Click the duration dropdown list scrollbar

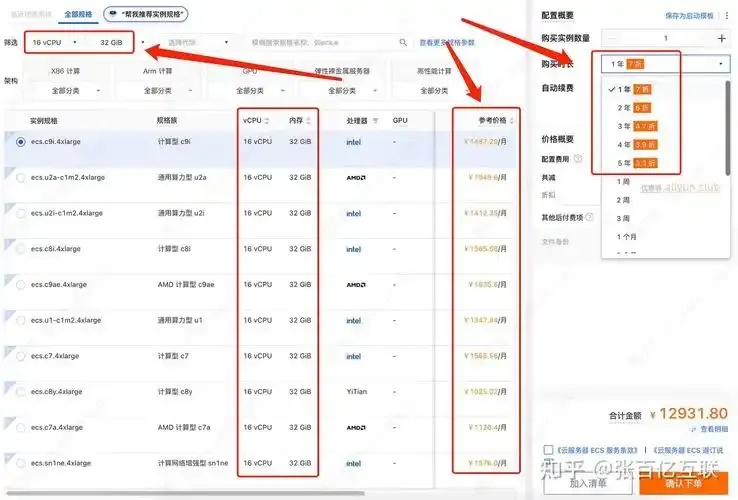(x=728, y=128)
